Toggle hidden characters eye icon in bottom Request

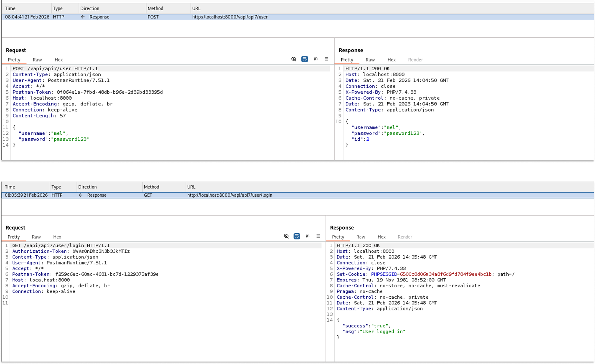coord(286,236)
